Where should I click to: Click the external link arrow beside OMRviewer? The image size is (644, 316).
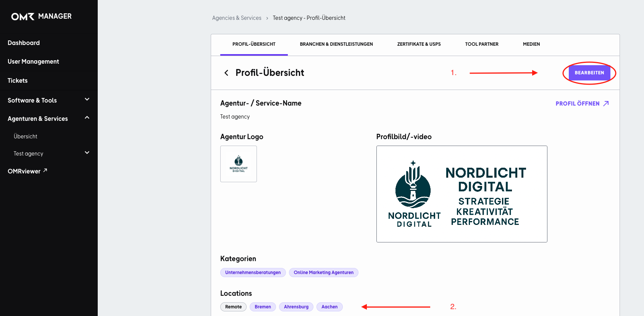(45, 170)
